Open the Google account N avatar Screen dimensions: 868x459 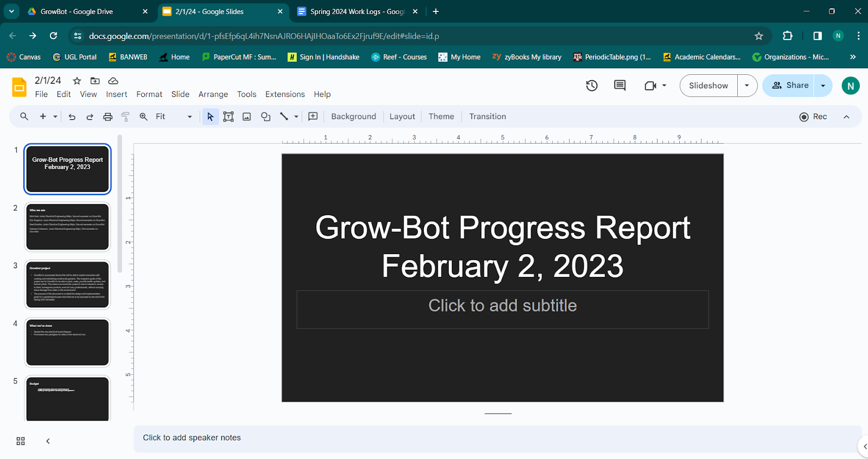(851, 86)
